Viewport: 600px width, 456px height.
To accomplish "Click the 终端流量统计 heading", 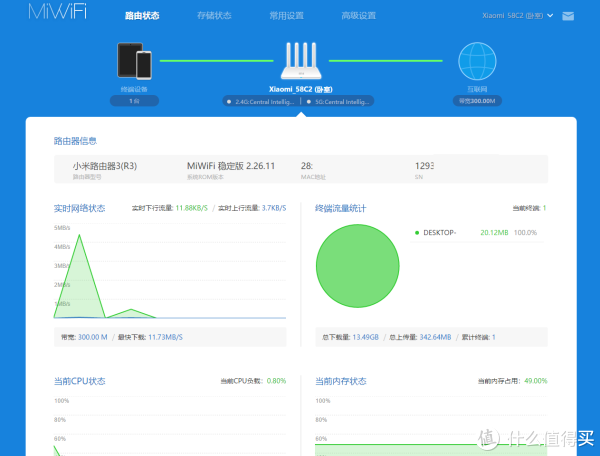I will pyautogui.click(x=341, y=208).
